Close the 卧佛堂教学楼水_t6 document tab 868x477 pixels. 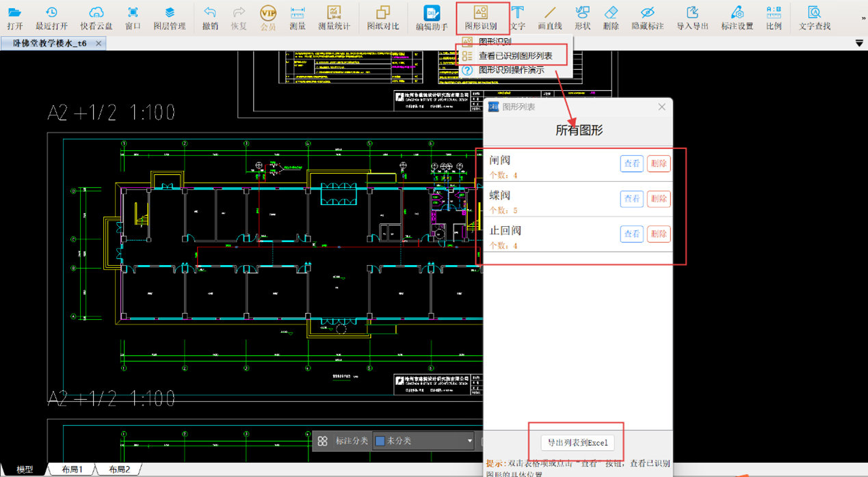coord(98,43)
